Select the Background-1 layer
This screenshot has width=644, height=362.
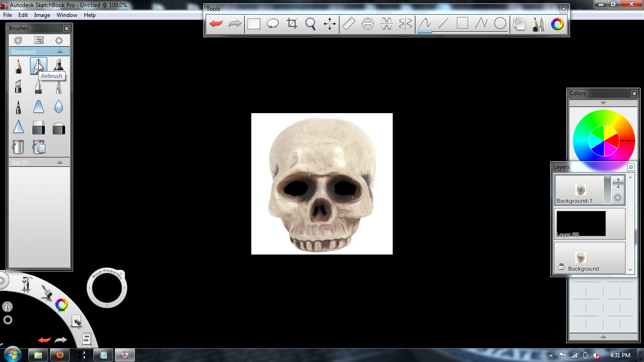pos(579,190)
